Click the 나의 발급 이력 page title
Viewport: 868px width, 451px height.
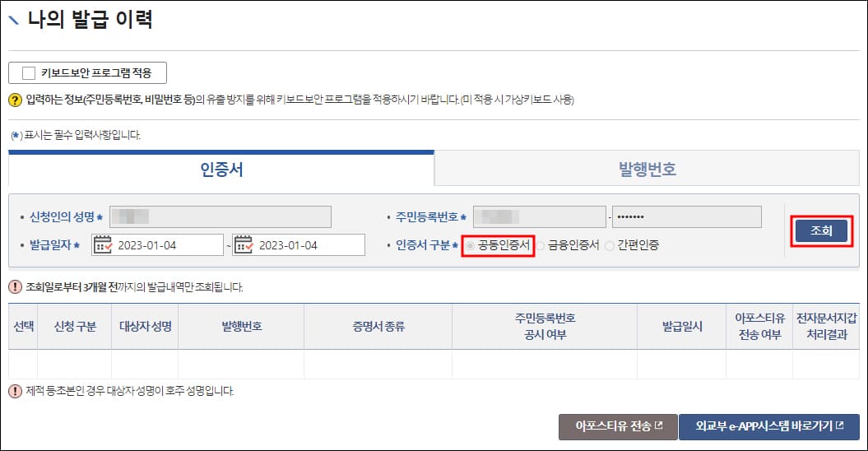[x=91, y=20]
